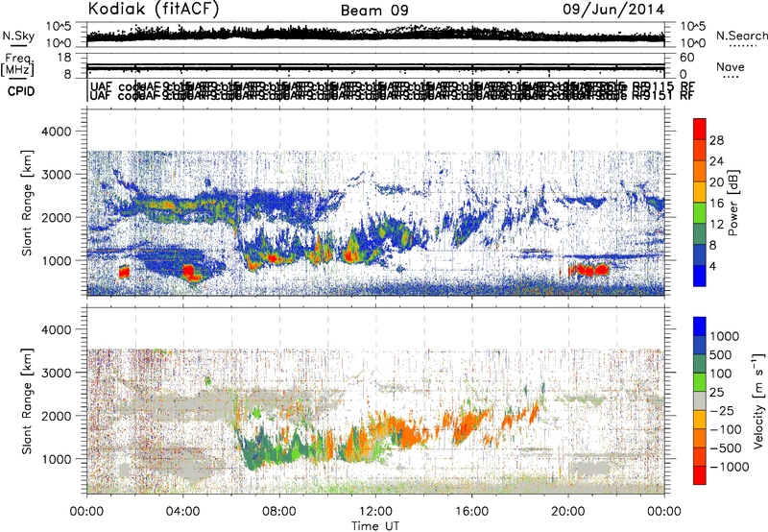Pick the blue top segment of velocity colorbar
768x532 pixels.
pos(700,326)
